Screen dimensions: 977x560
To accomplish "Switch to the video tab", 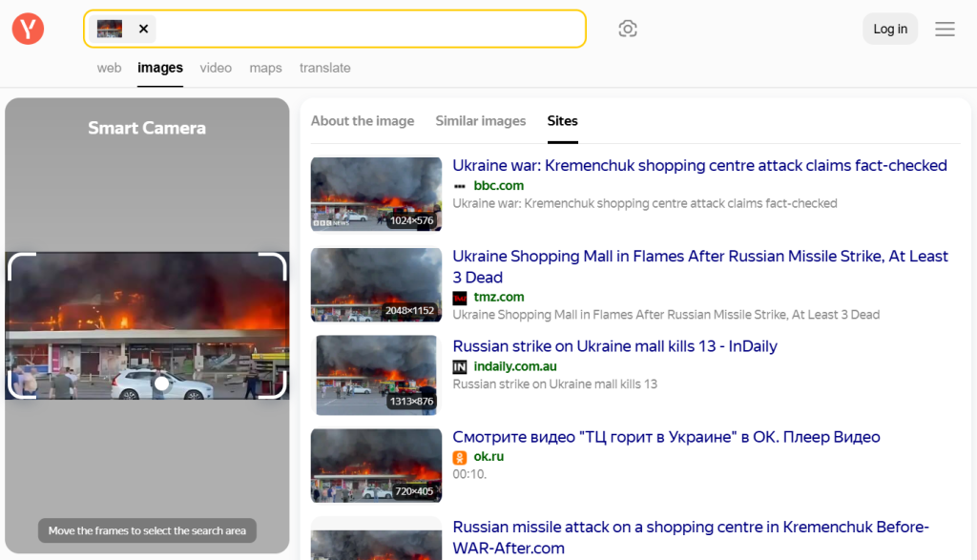I will coord(216,68).
